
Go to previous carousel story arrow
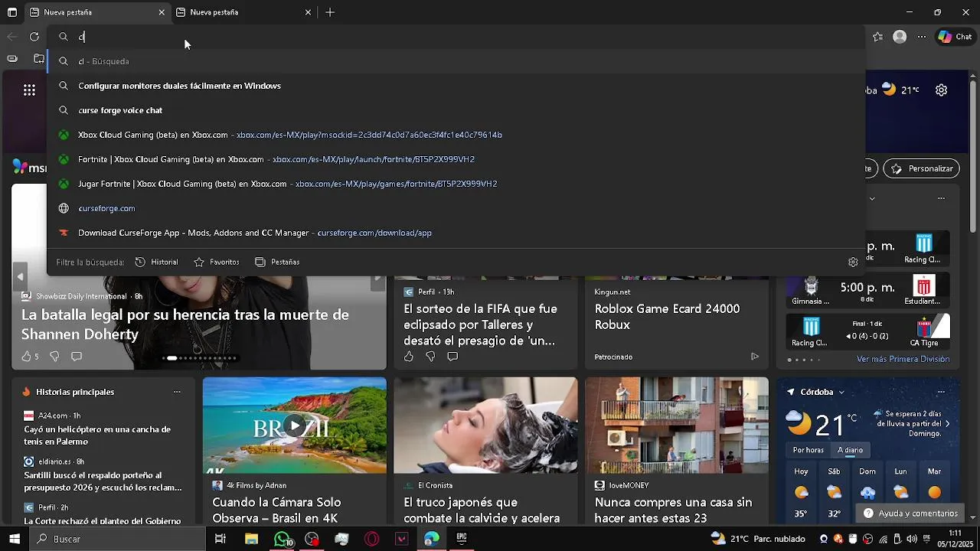click(x=21, y=277)
